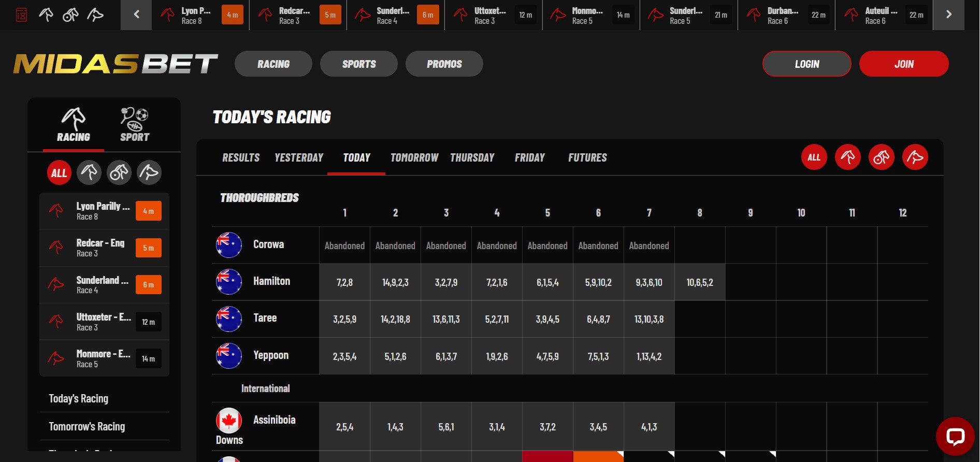Viewport: 980px width, 462px height.
Task: Switch to Yesterday tab
Action: (299, 157)
